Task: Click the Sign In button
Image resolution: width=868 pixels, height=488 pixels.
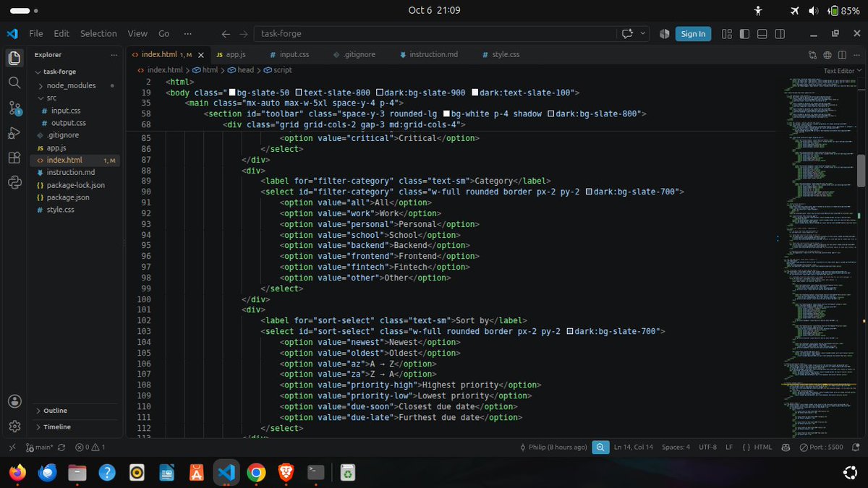Action: coord(693,33)
